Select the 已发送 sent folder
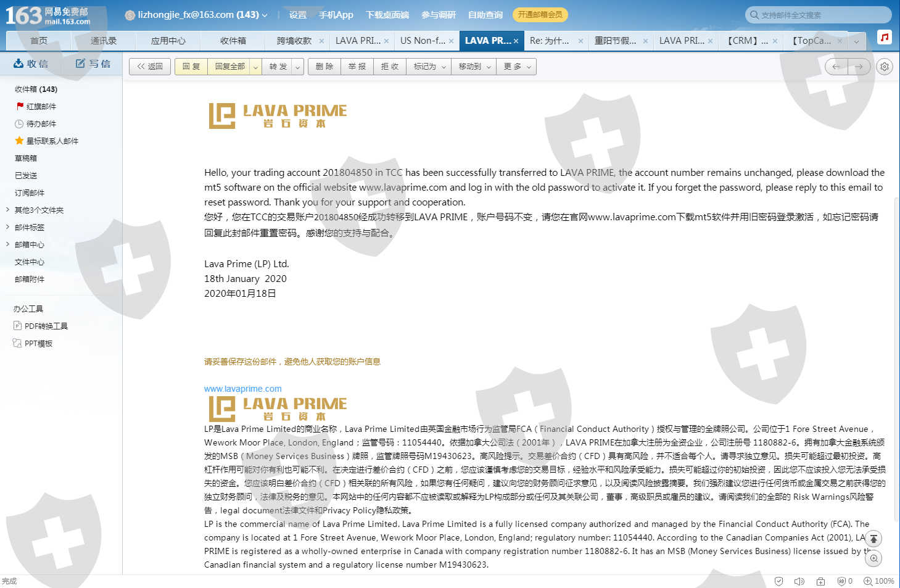The width and height of the screenshot is (900, 588). point(26,175)
